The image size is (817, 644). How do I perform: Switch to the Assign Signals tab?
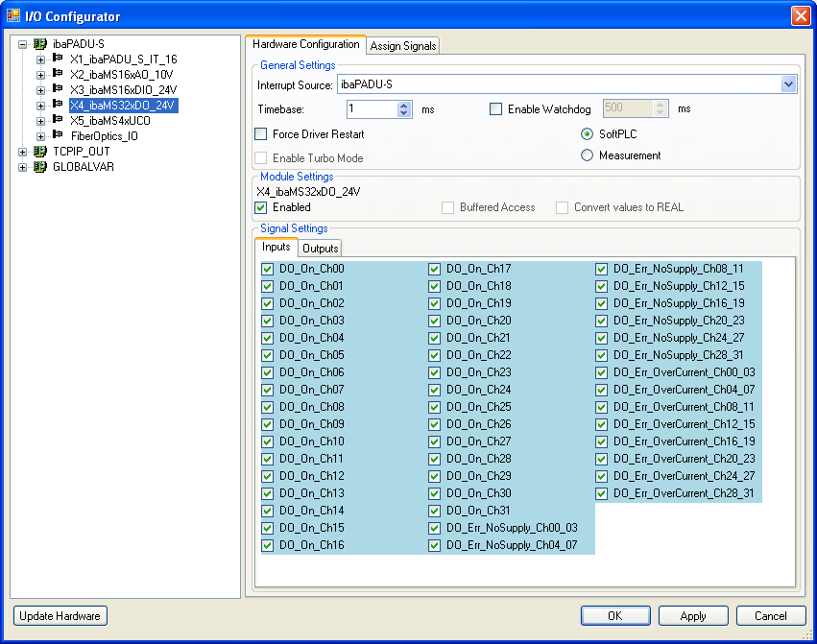coord(402,45)
